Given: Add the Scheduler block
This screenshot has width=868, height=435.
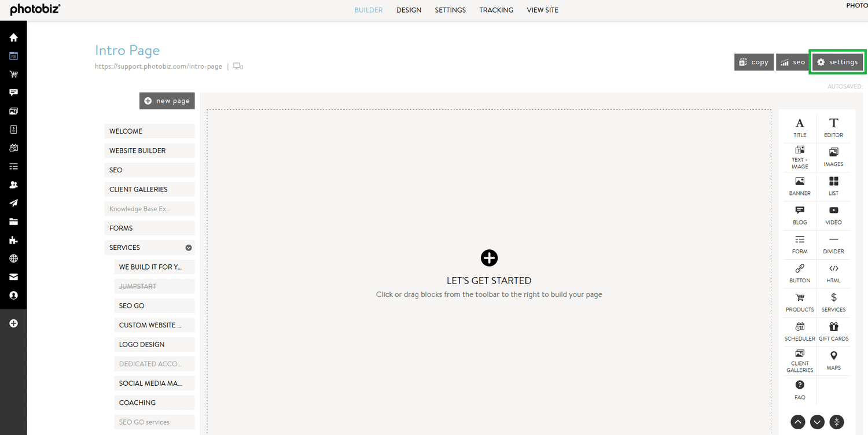Looking at the screenshot, I should [x=800, y=331].
